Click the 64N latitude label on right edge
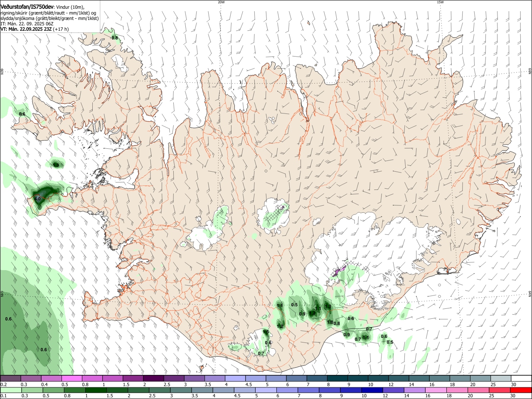Screen dimensions: 532x399 click(x=530, y=294)
